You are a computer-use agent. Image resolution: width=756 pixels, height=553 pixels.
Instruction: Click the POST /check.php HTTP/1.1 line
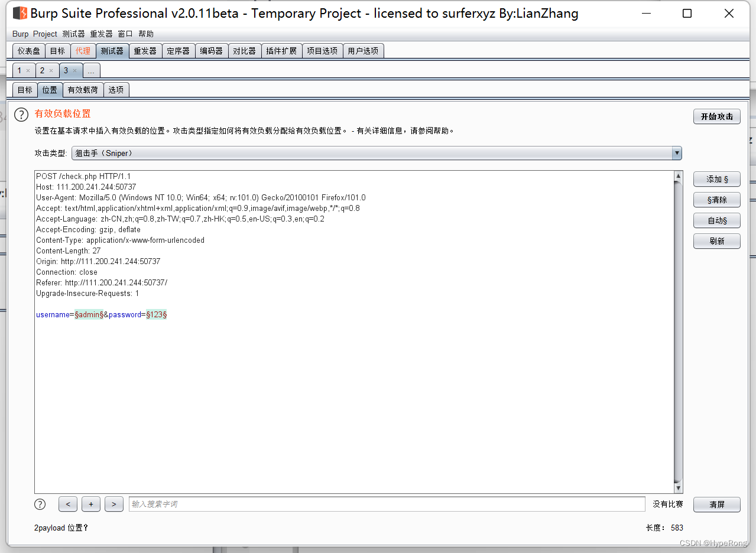(x=83, y=177)
